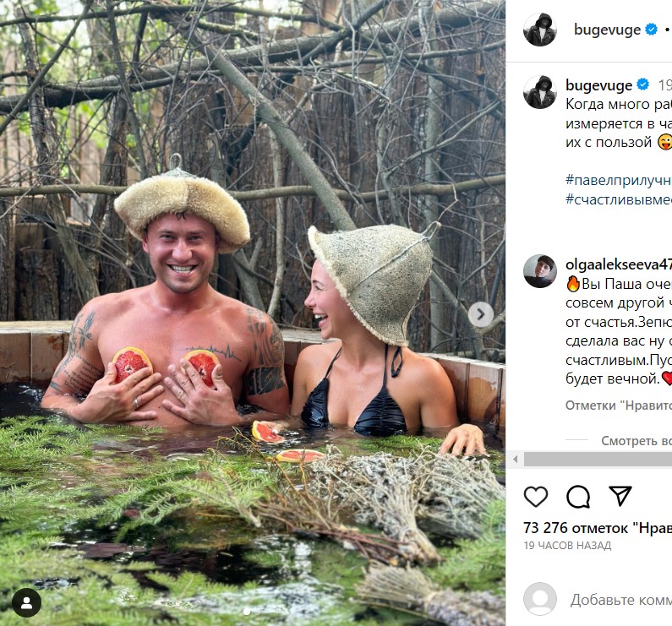Click verified badge next to header username
672x626 pixels.
coord(652,30)
